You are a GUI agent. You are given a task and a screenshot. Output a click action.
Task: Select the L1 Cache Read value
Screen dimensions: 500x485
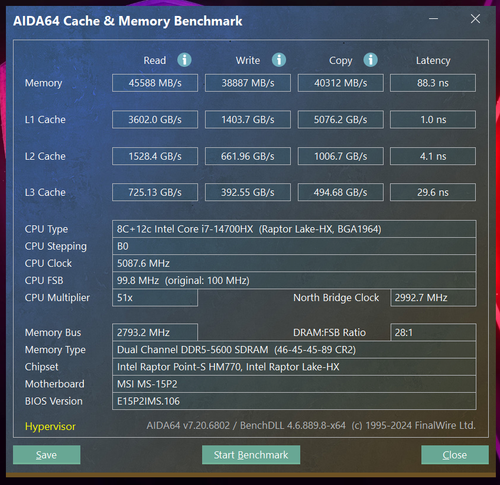(155, 119)
